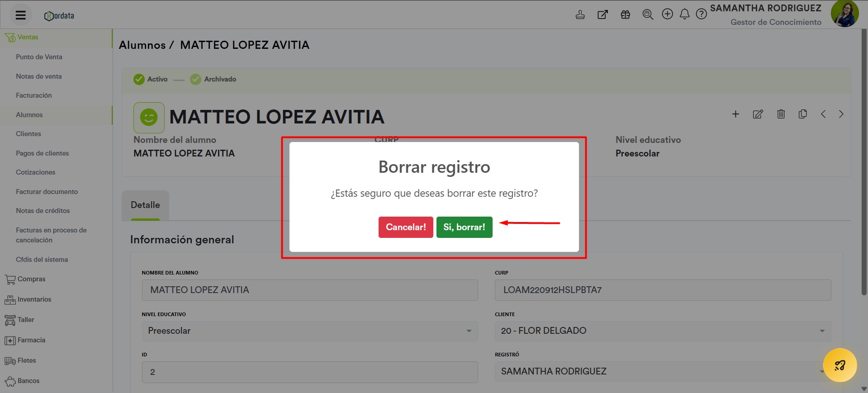Select the Activo status step
The height and width of the screenshot is (393, 868).
coord(151,79)
